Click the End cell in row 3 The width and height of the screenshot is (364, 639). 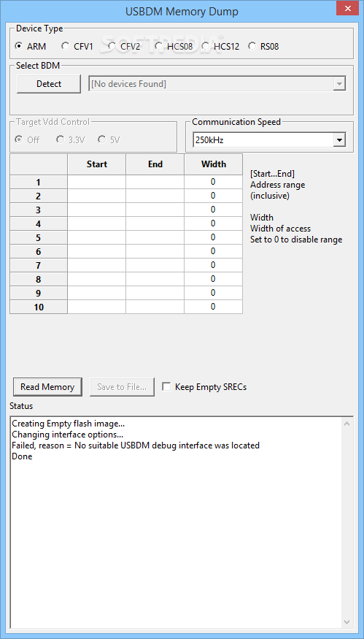pyautogui.click(x=155, y=210)
